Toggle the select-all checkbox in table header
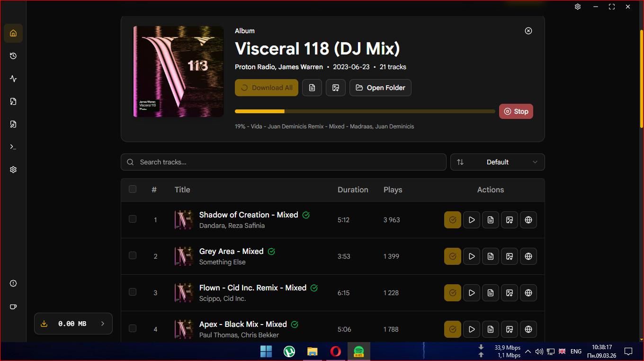644x361 pixels. [x=133, y=189]
